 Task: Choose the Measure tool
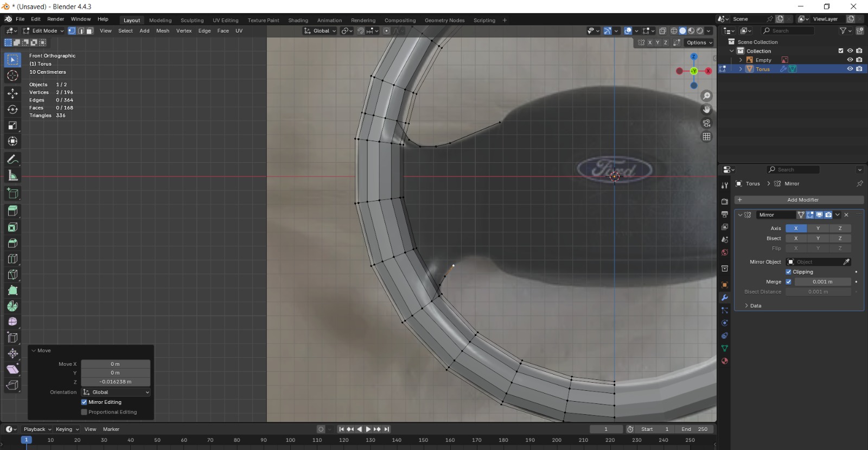(x=12, y=176)
